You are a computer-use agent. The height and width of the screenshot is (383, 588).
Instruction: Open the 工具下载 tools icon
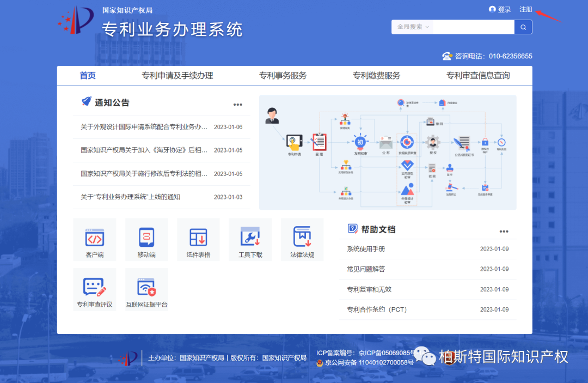coord(249,239)
